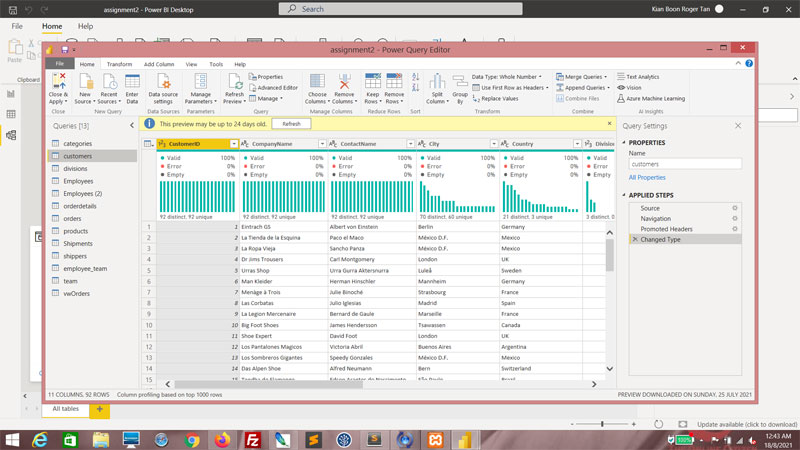Screen dimensions: 800x450
Task: Open the City column filter dropdown
Action: tap(493, 144)
